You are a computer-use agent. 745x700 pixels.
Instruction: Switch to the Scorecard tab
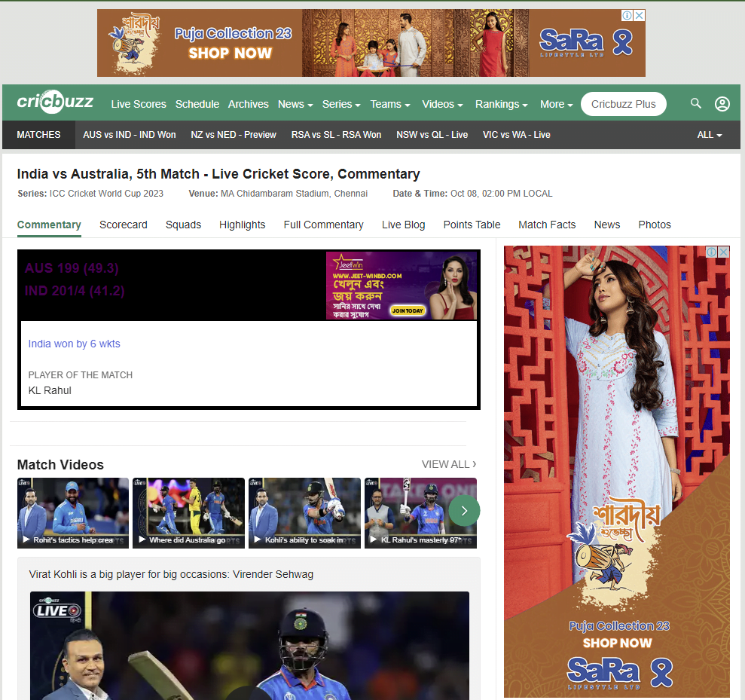point(124,225)
